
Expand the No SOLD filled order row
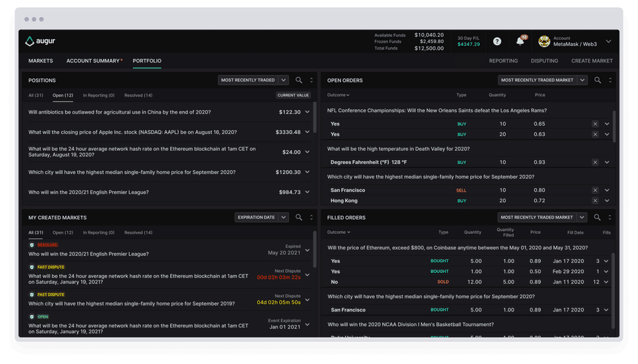(x=606, y=282)
